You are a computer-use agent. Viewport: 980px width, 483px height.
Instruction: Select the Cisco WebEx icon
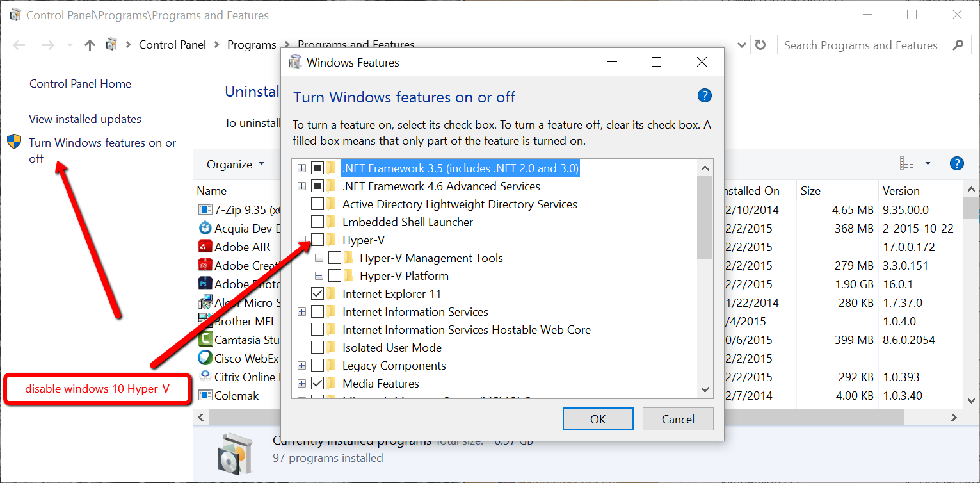[205, 358]
